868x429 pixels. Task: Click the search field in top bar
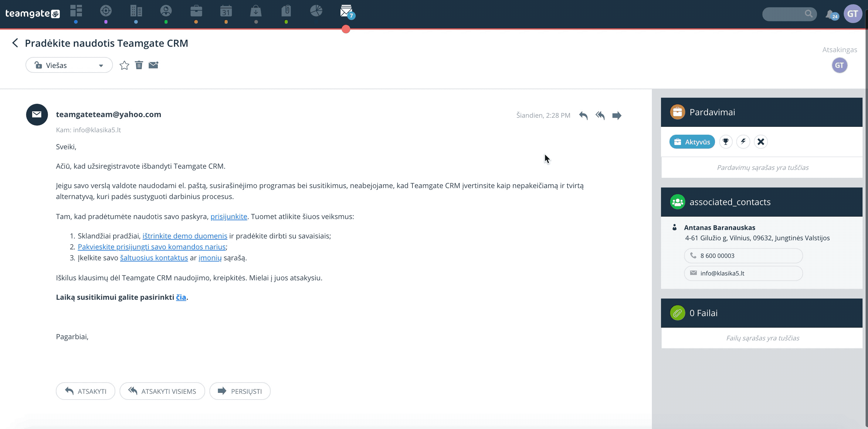click(x=789, y=14)
